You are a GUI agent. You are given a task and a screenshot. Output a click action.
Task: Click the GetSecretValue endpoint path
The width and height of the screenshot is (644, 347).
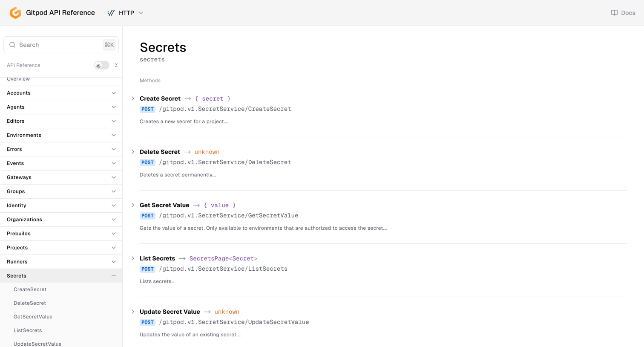click(x=229, y=216)
